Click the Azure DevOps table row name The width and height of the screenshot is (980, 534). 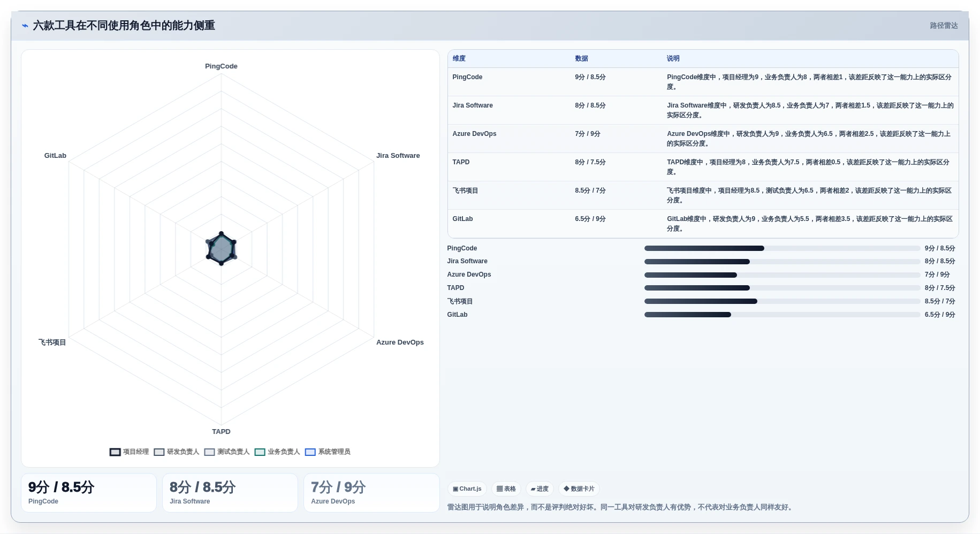pyautogui.click(x=474, y=134)
